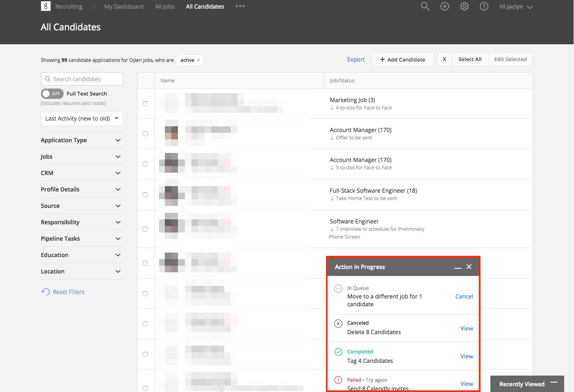This screenshot has height=392, width=574.
Task: Click the Take Home Test to be sent status
Action: point(366,198)
